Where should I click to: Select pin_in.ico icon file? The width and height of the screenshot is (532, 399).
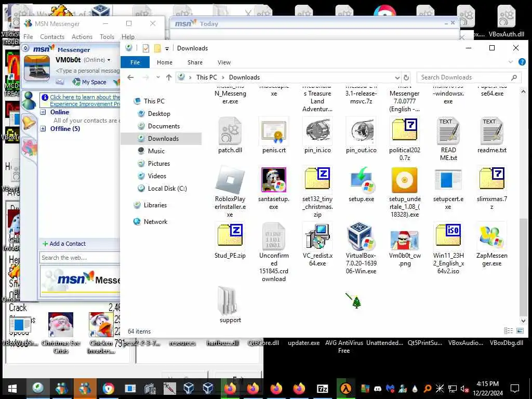coord(317,135)
